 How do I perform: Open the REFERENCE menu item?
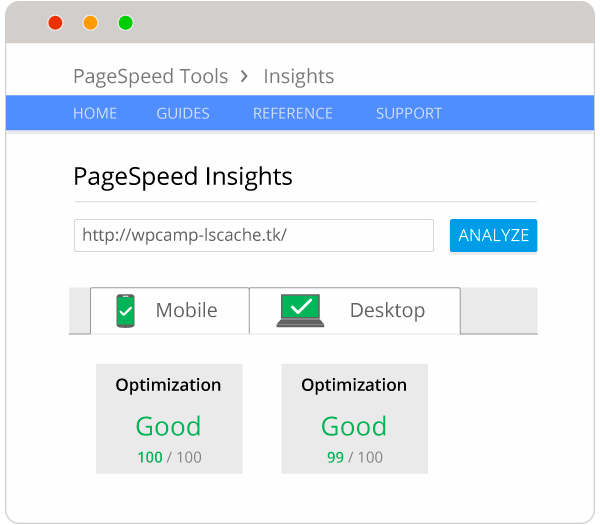coord(293,113)
